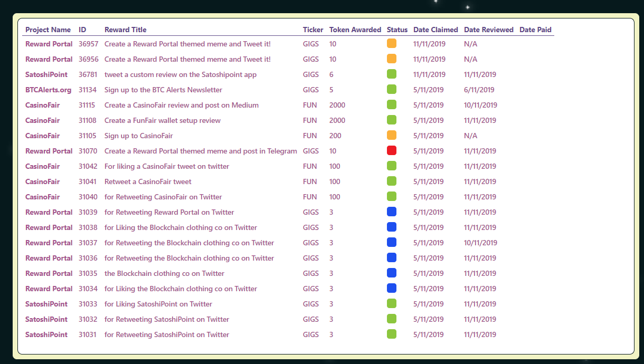This screenshot has height=364, width=644.
Task: Click 'For liking a CasinoFair tweet on twitter'
Action: [167, 166]
